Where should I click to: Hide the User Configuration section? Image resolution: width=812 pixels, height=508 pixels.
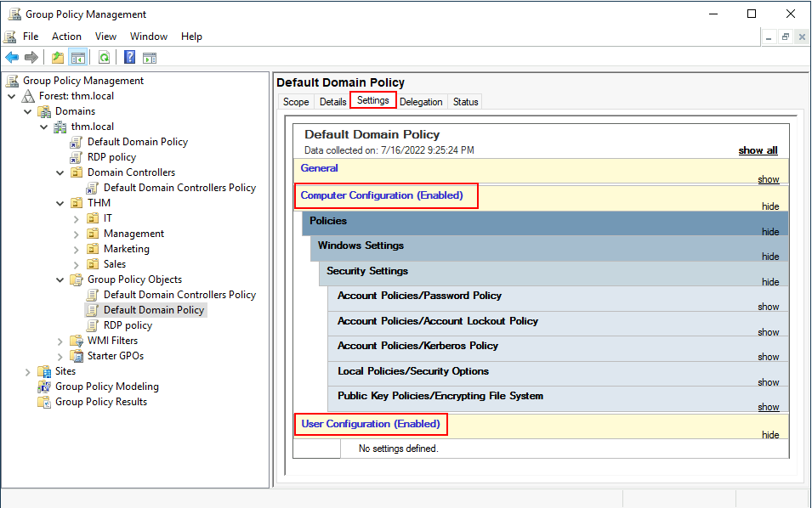coord(770,435)
